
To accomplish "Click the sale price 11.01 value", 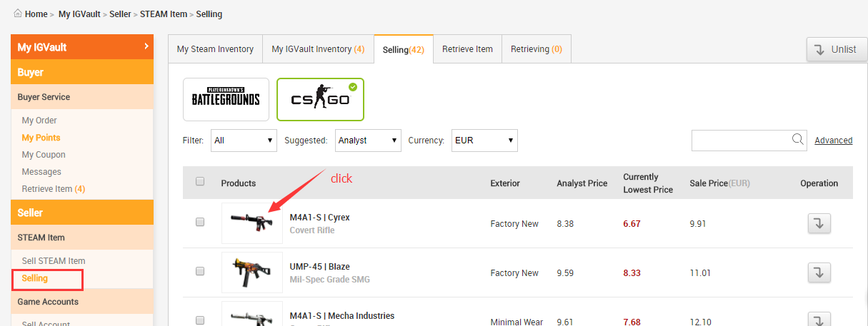I will [x=701, y=273].
